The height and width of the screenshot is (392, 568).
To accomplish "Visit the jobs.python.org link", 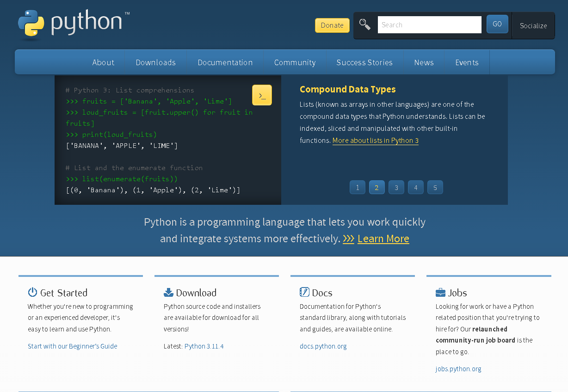I will tap(458, 369).
